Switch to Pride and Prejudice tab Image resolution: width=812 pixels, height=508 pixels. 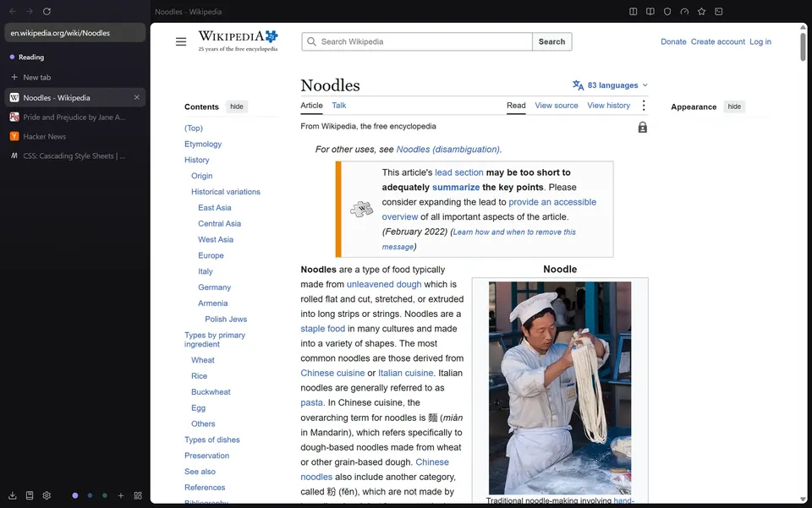75,117
